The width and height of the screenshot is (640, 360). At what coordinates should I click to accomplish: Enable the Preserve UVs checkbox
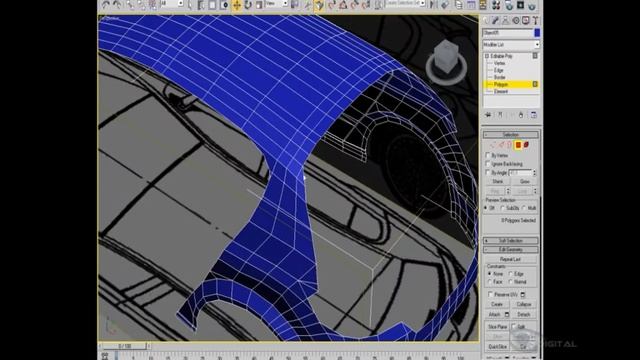tap(491, 294)
